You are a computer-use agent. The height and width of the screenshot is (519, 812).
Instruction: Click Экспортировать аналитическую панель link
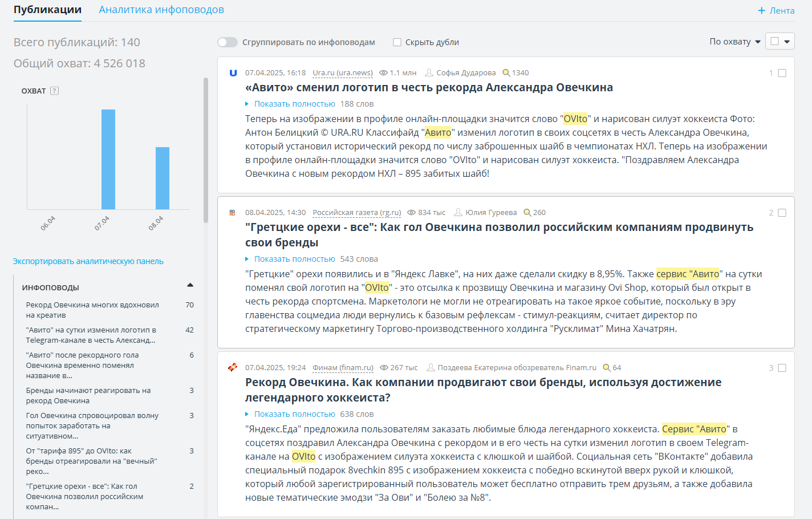(x=88, y=261)
